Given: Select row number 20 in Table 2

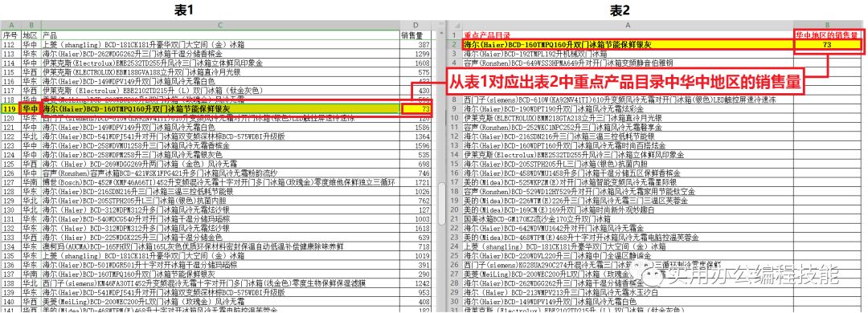Looking at the screenshot, I should (x=454, y=209).
